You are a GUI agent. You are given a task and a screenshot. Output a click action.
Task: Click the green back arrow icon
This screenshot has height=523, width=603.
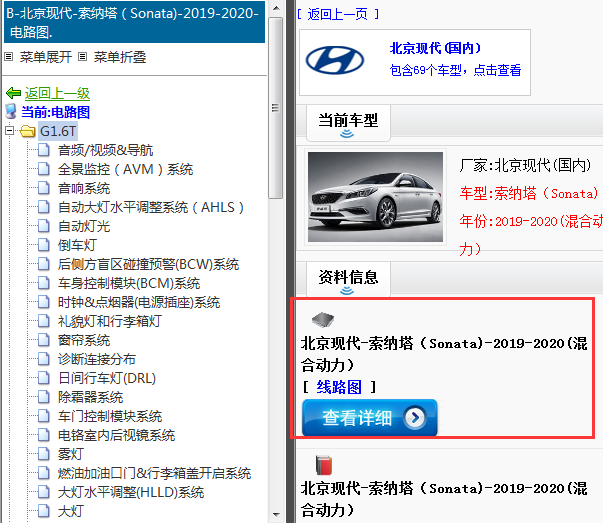pyautogui.click(x=13, y=93)
